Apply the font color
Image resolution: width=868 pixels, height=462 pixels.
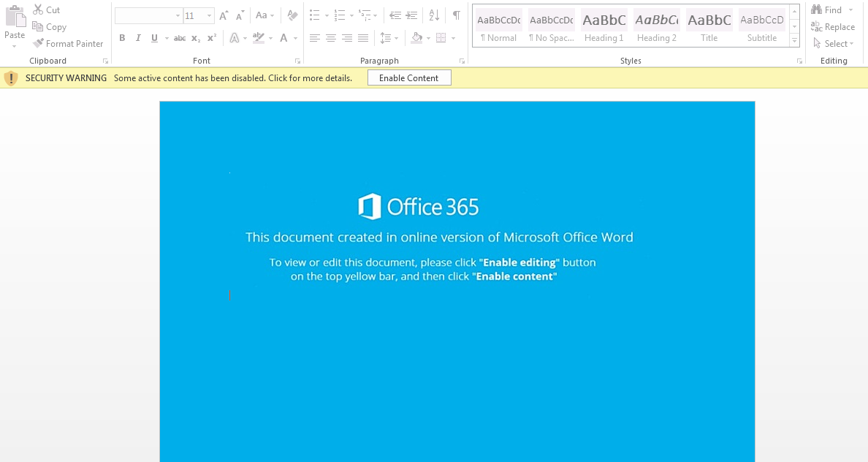click(x=284, y=38)
